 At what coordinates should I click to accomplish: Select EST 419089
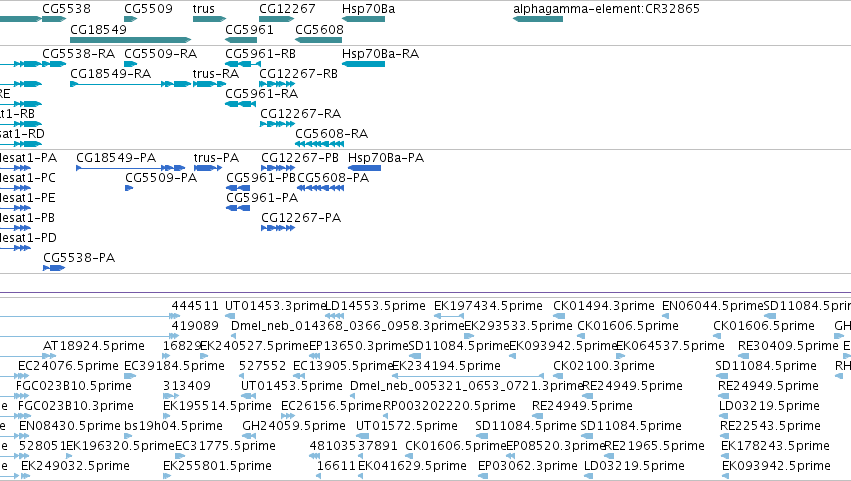(174, 336)
